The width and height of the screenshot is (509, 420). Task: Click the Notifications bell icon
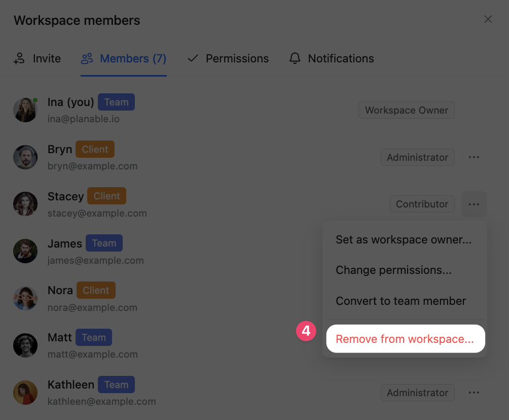pos(295,58)
